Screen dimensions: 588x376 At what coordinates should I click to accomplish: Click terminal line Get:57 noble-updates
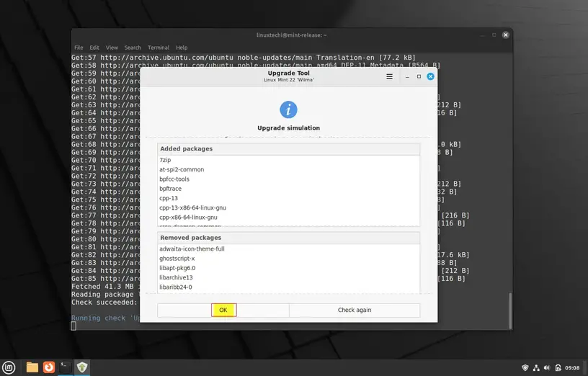pos(244,58)
